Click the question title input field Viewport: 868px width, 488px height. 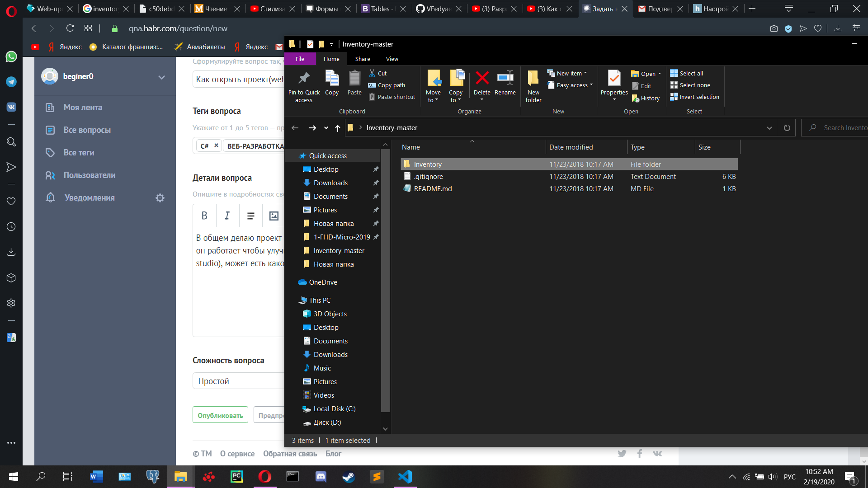click(238, 80)
